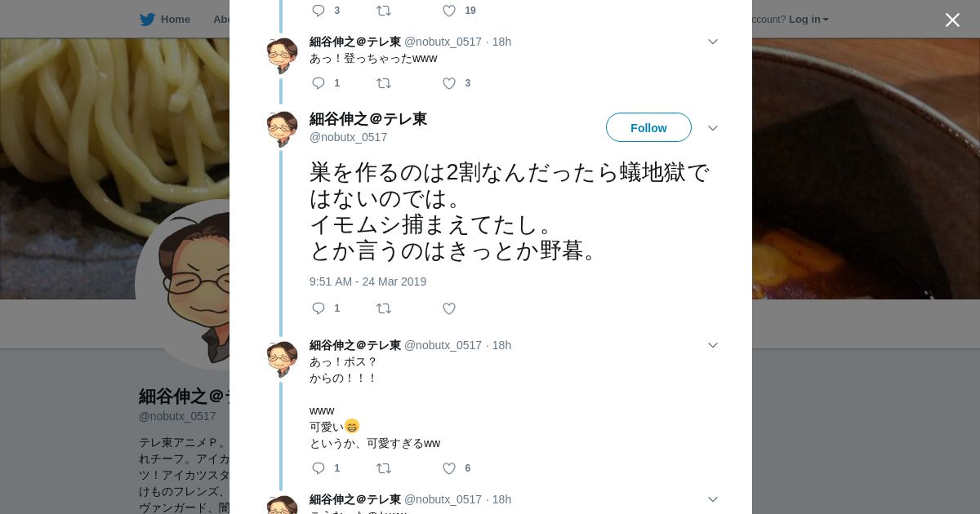Viewport: 980px width, 514px height.
Task: Open the more-options chevron beside the Follow button
Action: click(712, 128)
